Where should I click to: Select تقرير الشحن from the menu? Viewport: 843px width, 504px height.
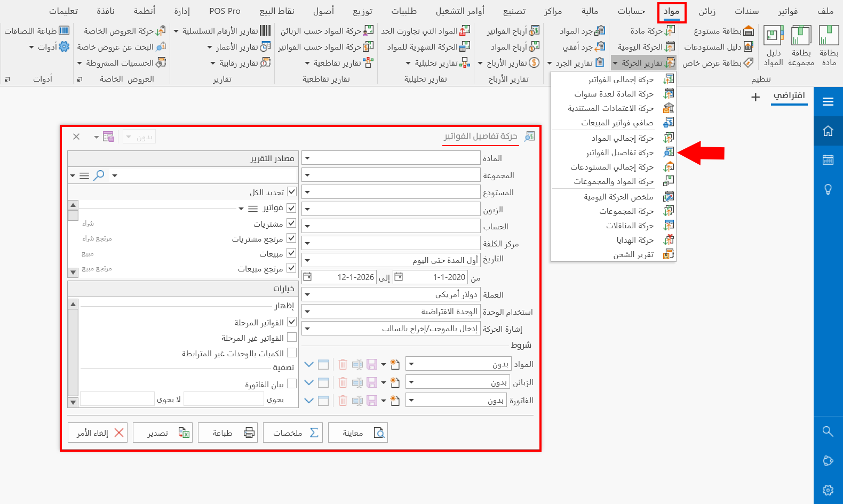tap(614, 254)
